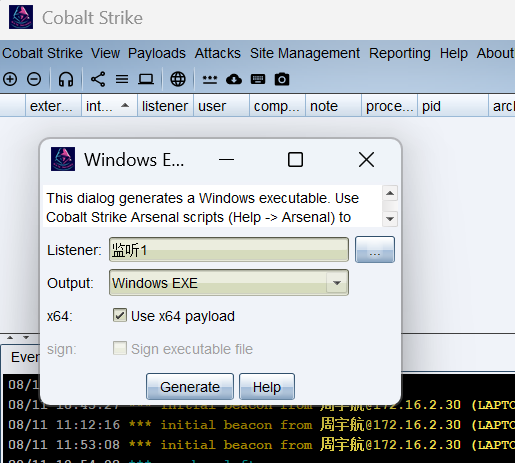This screenshot has height=463, width=515.
Task: Click the disconnect minus icon
Action: tap(34, 79)
